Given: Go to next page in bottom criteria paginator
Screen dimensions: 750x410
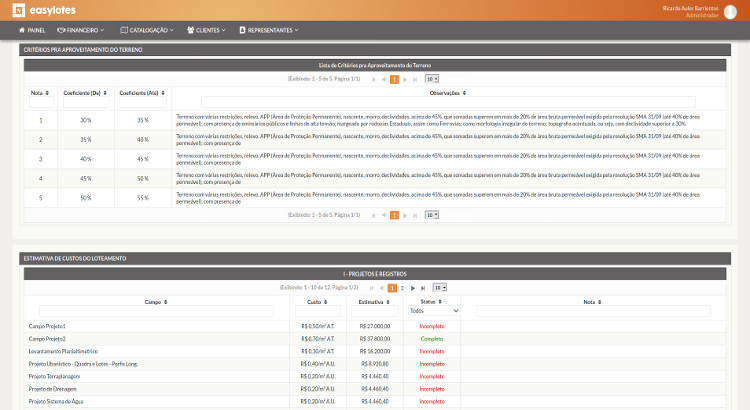Looking at the screenshot, I should [x=405, y=215].
